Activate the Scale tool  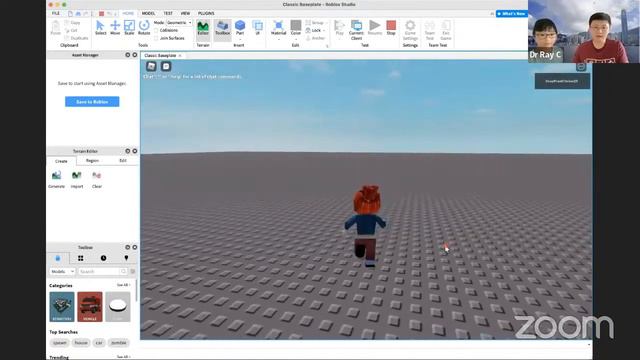129,28
